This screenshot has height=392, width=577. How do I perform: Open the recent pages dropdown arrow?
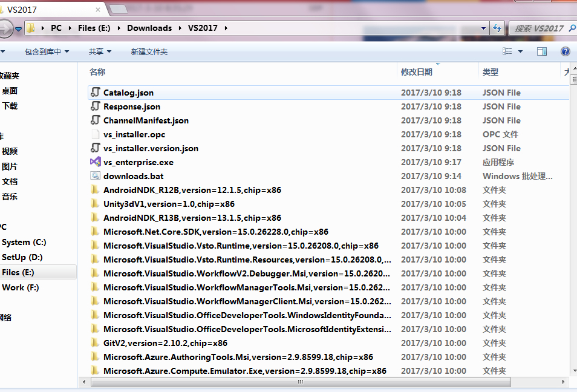18,29
